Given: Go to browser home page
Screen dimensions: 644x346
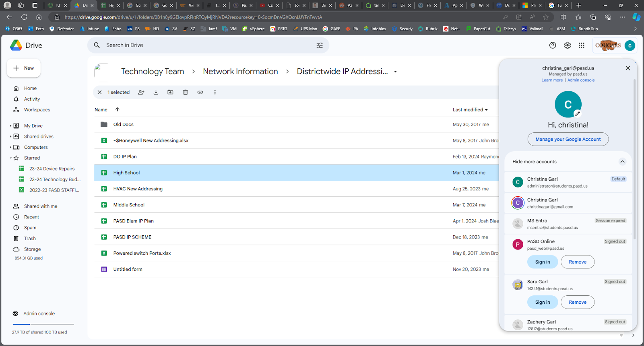Looking at the screenshot, I should tap(39, 17).
